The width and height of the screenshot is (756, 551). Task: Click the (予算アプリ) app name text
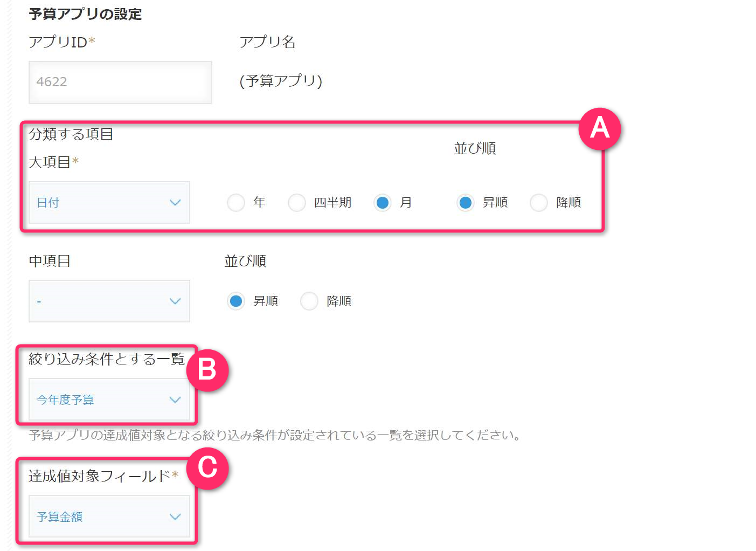[x=281, y=81]
